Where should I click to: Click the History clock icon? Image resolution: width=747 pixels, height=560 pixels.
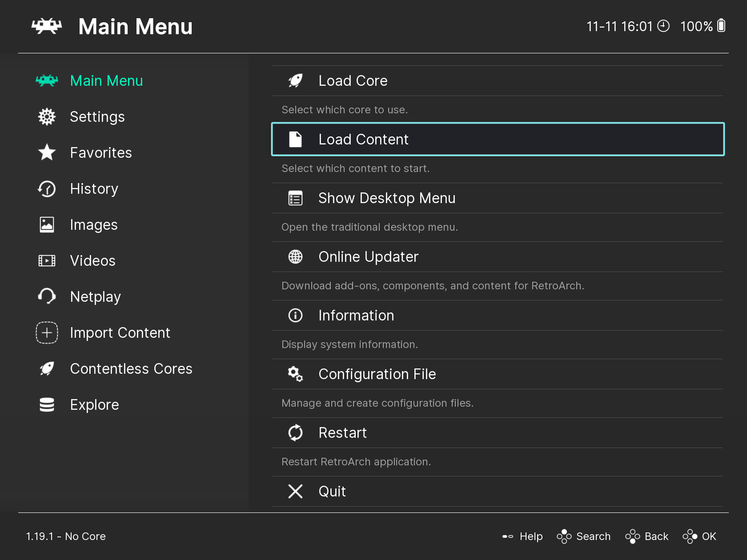[x=47, y=188]
